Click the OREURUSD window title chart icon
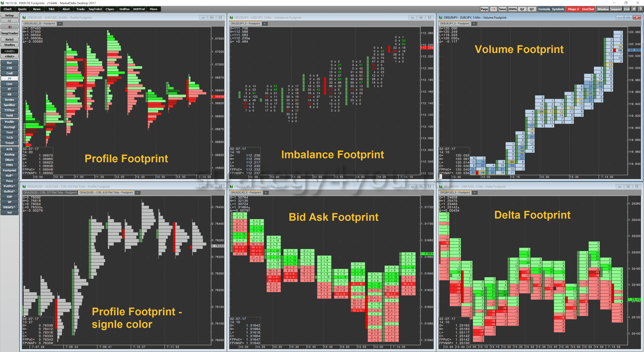This screenshot has height=352, width=644. 24,17
